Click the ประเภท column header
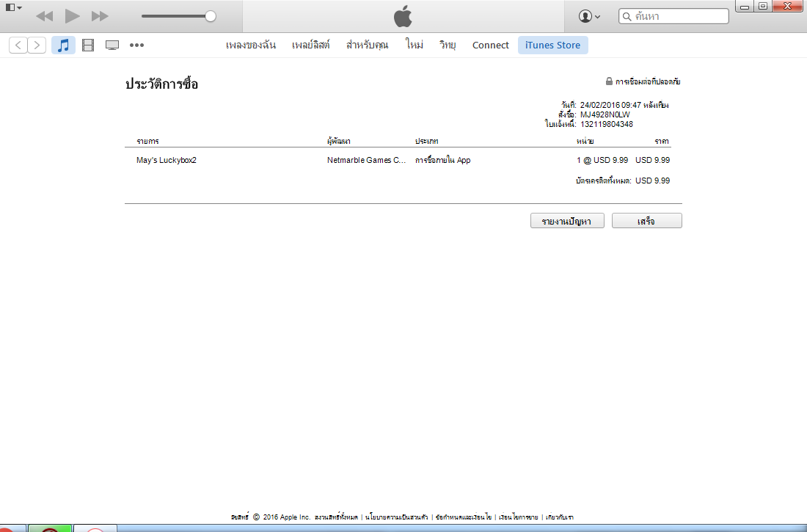 click(x=427, y=141)
